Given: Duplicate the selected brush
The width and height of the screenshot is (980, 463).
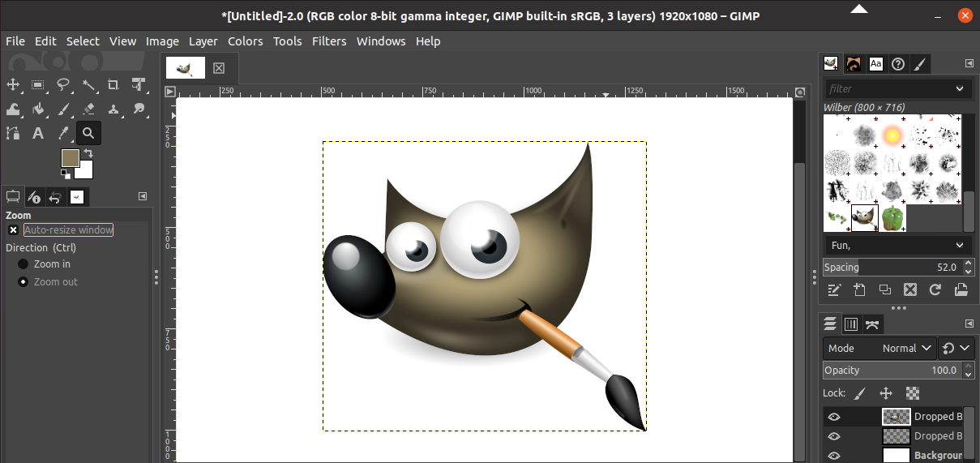Looking at the screenshot, I should coord(884,289).
